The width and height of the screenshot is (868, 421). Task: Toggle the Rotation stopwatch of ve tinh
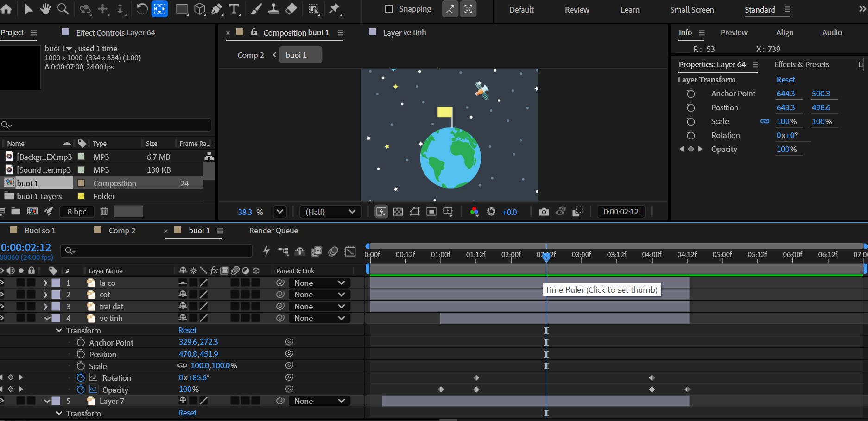(81, 377)
